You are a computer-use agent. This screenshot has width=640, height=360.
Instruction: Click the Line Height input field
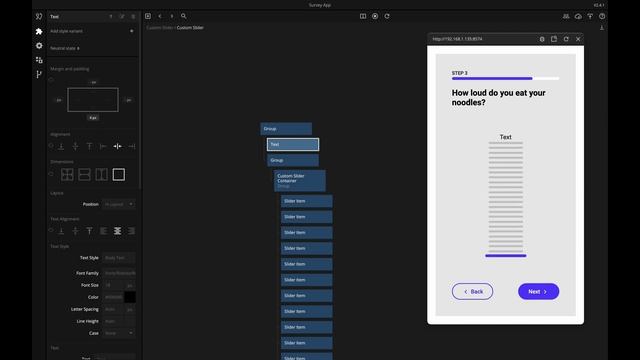point(119,321)
